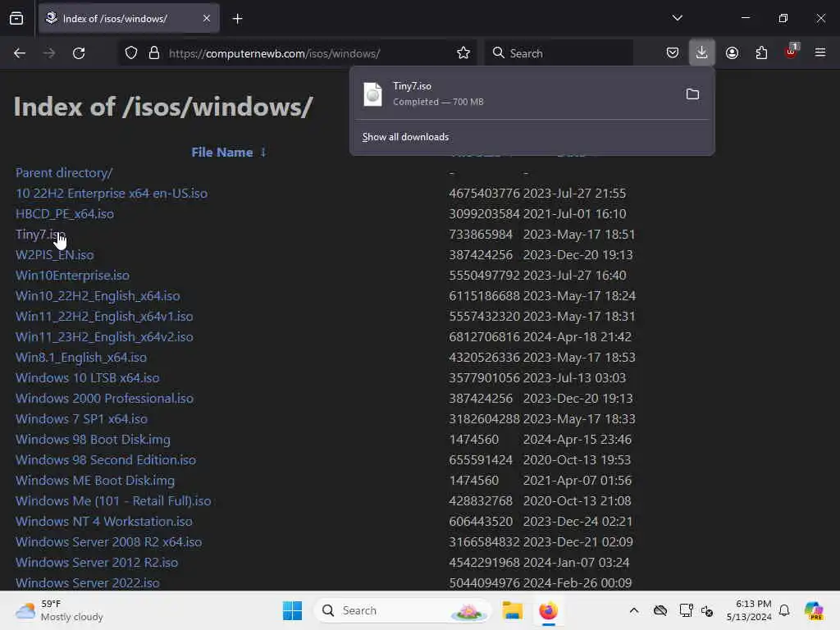Screen dimensions: 840x630
Task: Select file size 733865984 text
Action: [x=481, y=235]
